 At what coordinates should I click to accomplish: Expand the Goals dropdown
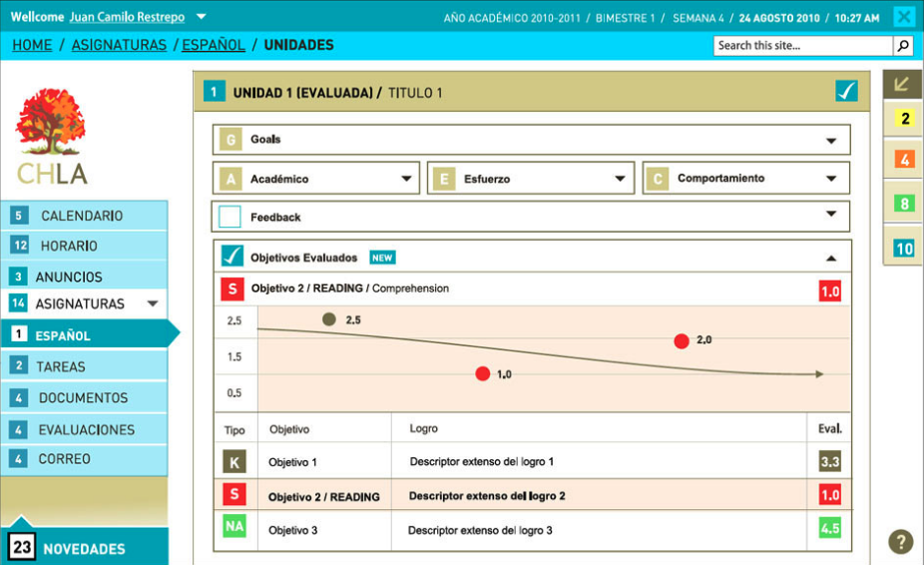[x=830, y=141]
